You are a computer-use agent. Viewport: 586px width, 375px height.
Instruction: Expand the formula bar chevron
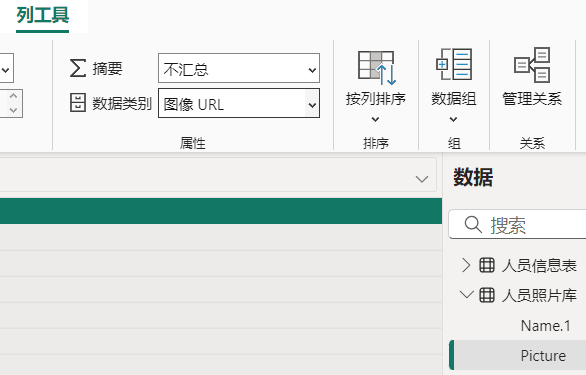(x=422, y=179)
